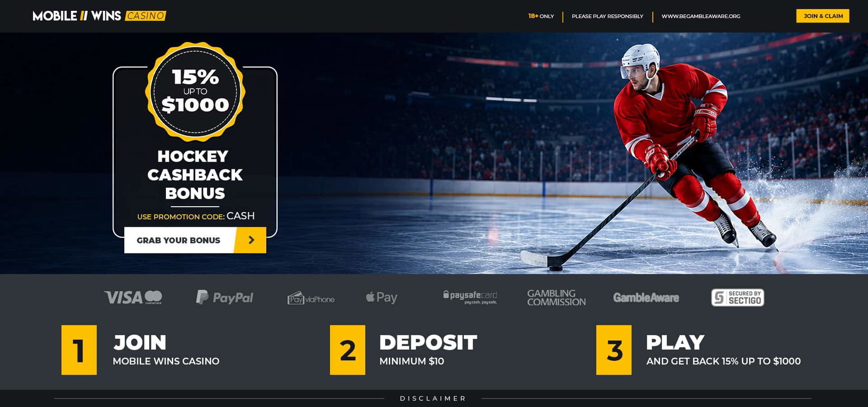The width and height of the screenshot is (868, 407).
Task: Click the Secured by Sectigo badge
Action: (x=738, y=297)
